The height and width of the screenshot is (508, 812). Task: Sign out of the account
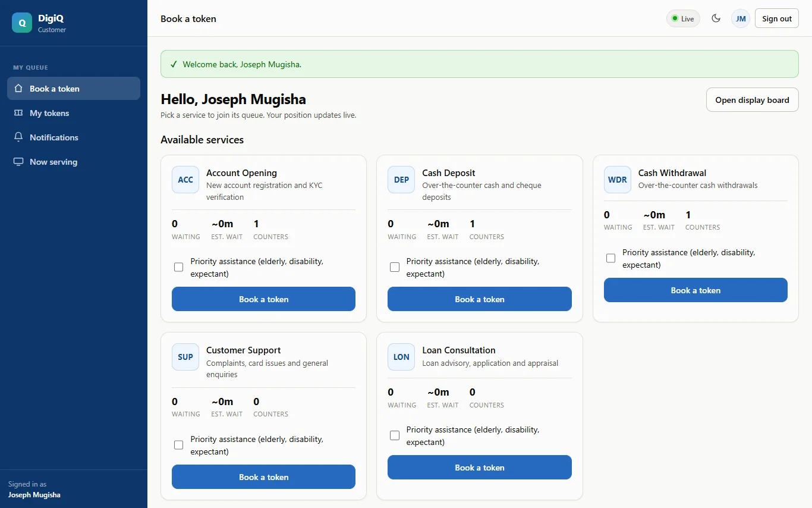777,18
